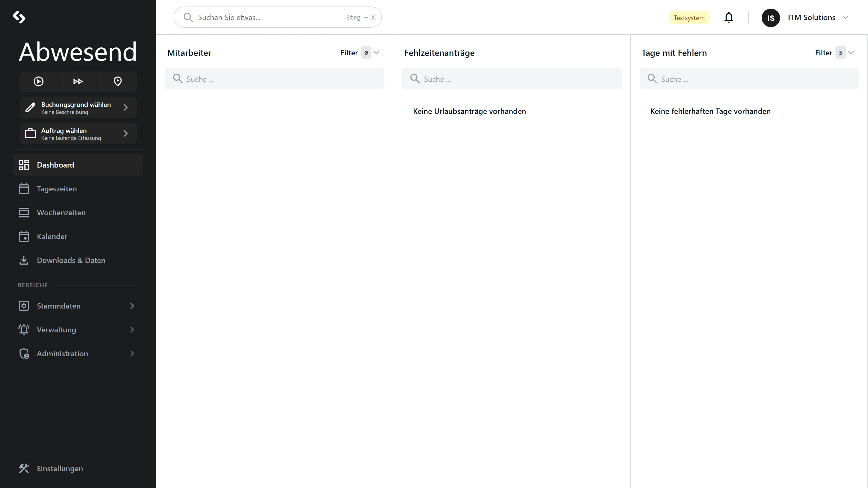Image resolution: width=868 pixels, height=488 pixels.
Task: Click the IS user avatar
Action: [x=771, y=18]
